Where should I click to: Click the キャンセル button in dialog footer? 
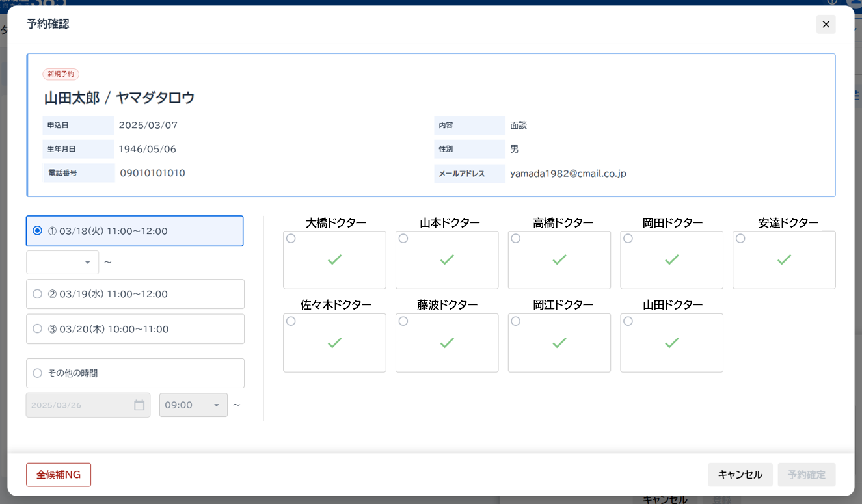740,475
